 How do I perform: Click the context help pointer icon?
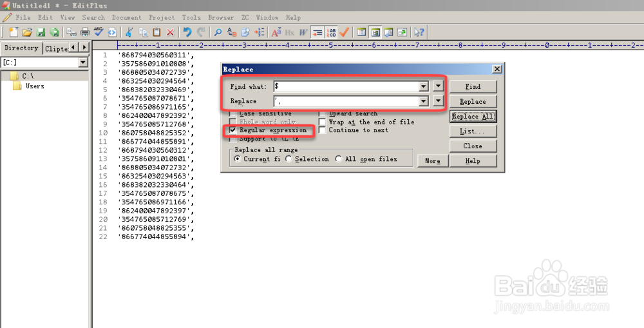point(419,32)
